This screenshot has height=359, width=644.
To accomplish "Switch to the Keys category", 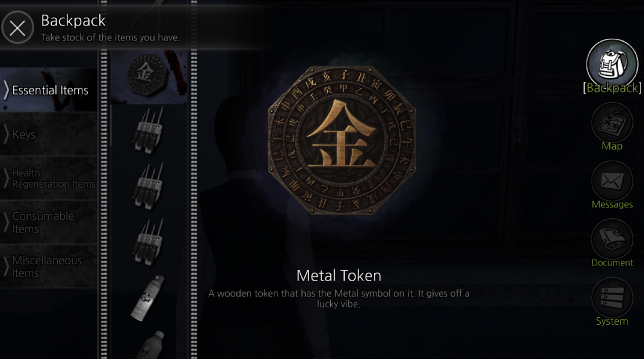I will 49,134.
